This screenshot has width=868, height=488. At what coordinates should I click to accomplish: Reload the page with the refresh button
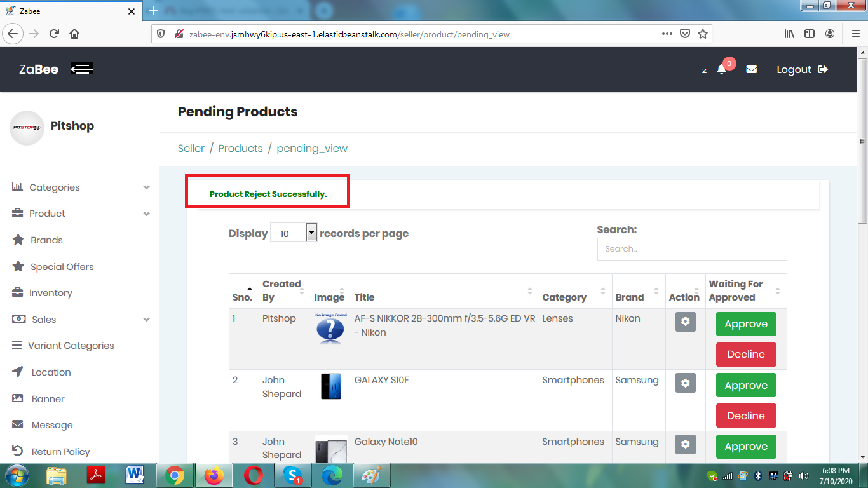(x=55, y=34)
